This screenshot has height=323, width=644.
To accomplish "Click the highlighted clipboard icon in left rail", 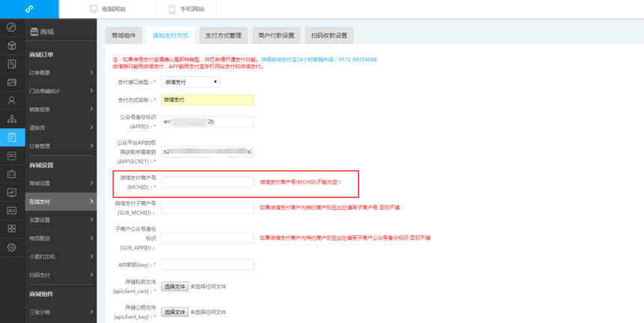I will (x=11, y=137).
